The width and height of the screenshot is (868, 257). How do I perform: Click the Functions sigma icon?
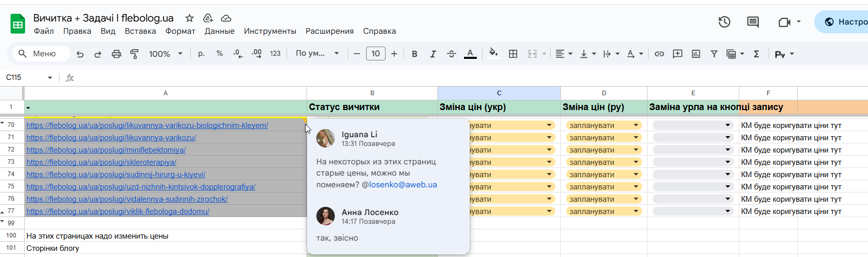click(x=756, y=54)
